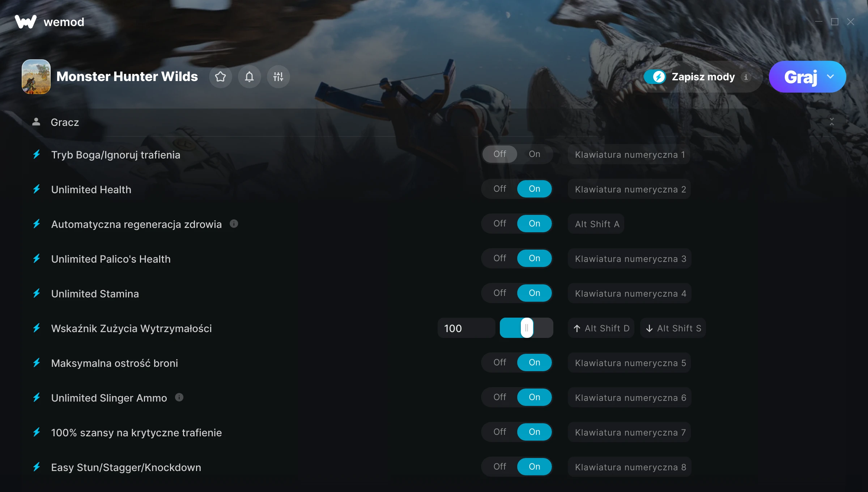The height and width of the screenshot is (492, 868).
Task: Favorite the game with the star icon
Action: tap(220, 77)
